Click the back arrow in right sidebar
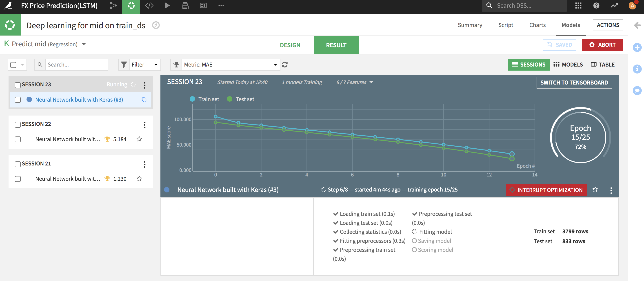This screenshot has height=281, width=644. 637,25
